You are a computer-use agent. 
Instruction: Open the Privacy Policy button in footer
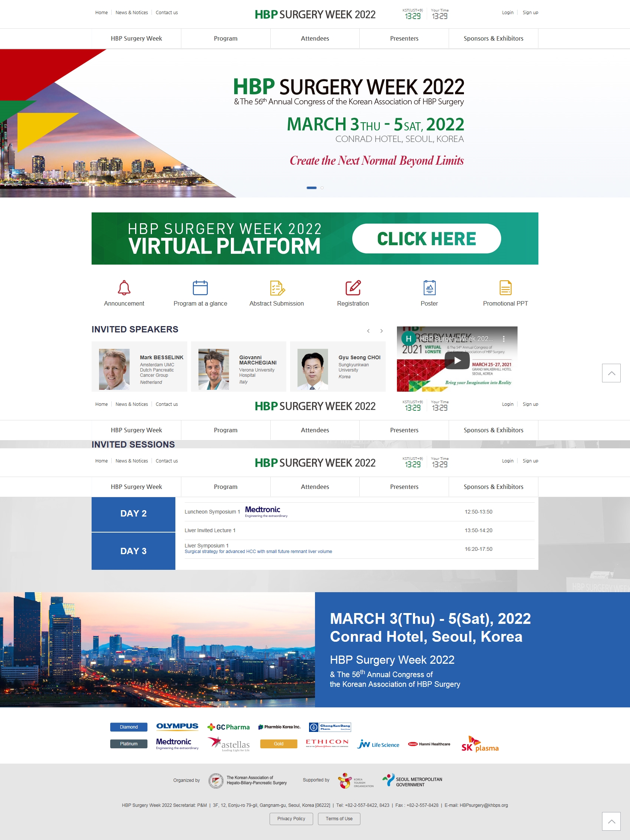pyautogui.click(x=291, y=819)
